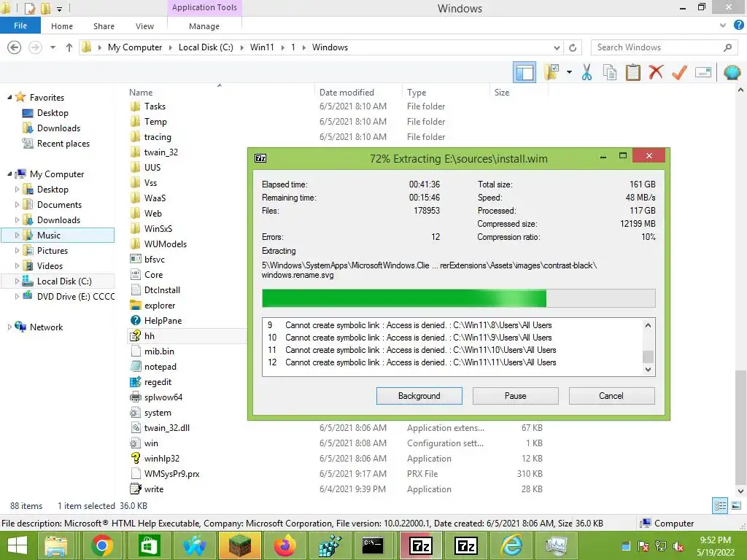Open recent locations dropdown arrow
747x560 pixels.
[53, 47]
